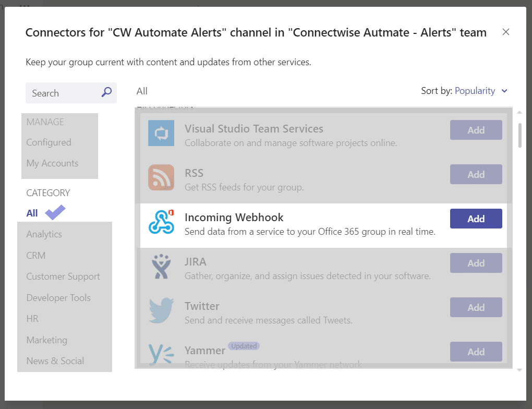Click the RSS title text

pos(194,173)
